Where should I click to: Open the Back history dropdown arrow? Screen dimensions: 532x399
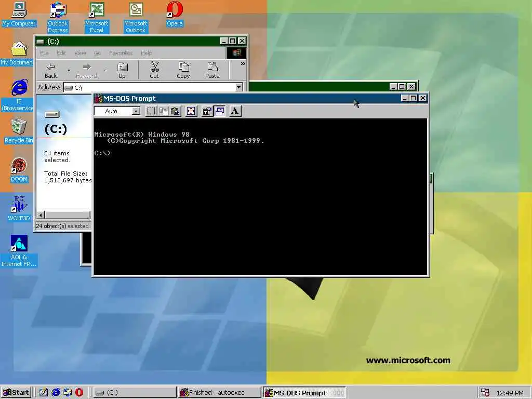(69, 71)
